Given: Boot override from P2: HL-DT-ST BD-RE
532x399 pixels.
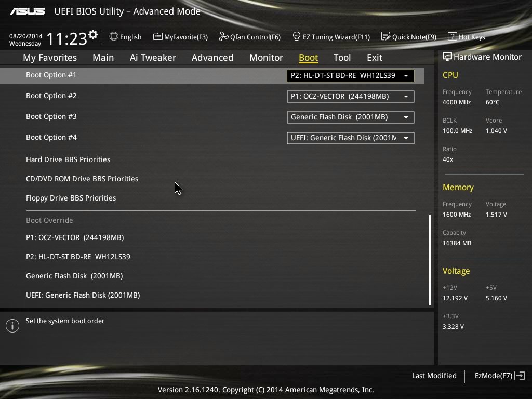Looking at the screenshot, I should (x=78, y=257).
